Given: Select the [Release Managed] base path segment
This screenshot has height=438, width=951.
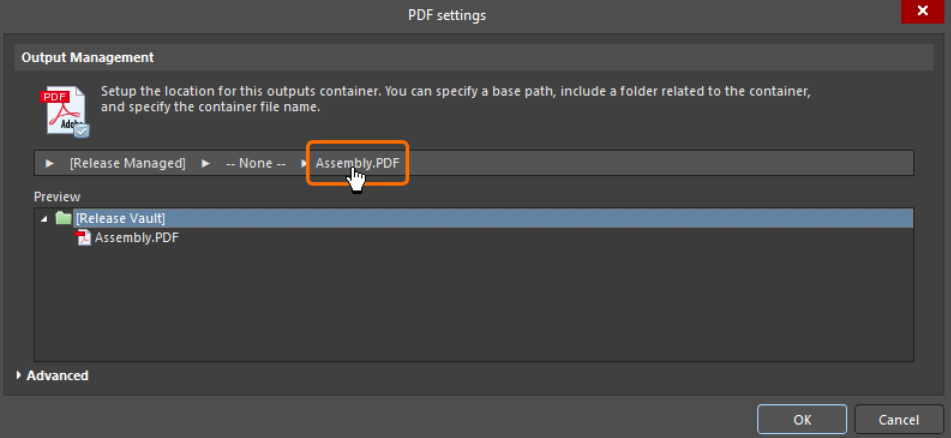Looking at the screenshot, I should click(x=127, y=163).
